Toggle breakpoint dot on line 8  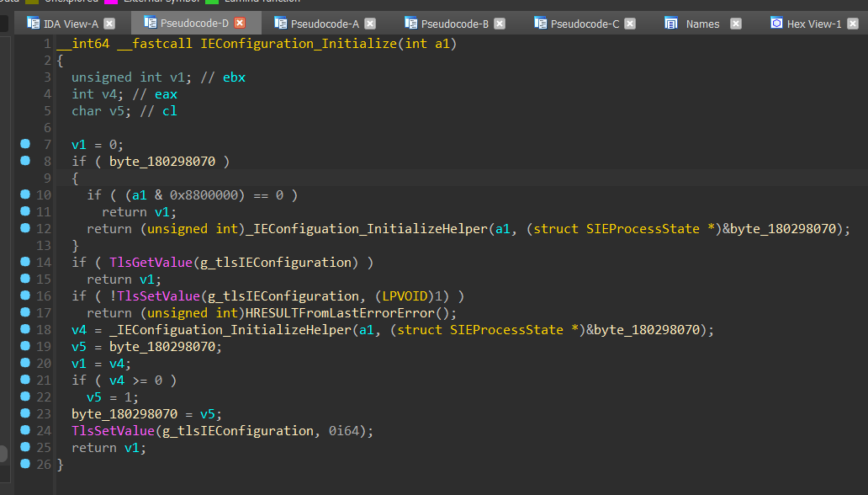click(25, 161)
